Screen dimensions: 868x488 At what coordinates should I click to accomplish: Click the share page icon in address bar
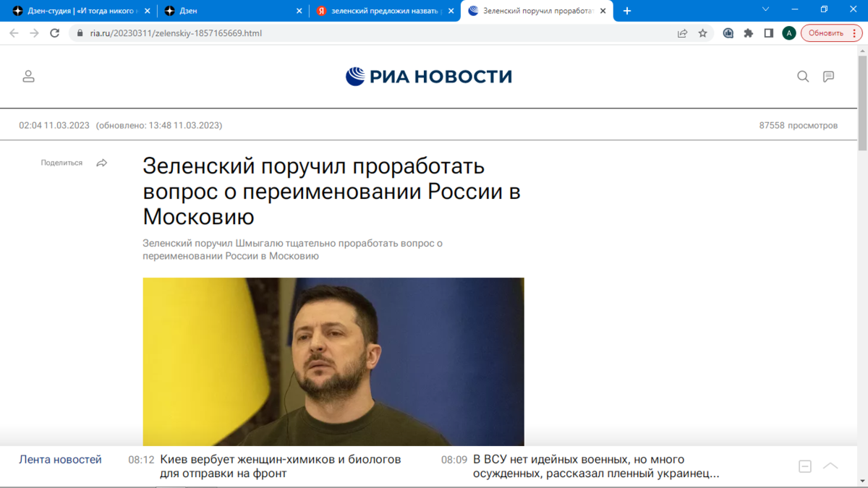click(x=682, y=33)
